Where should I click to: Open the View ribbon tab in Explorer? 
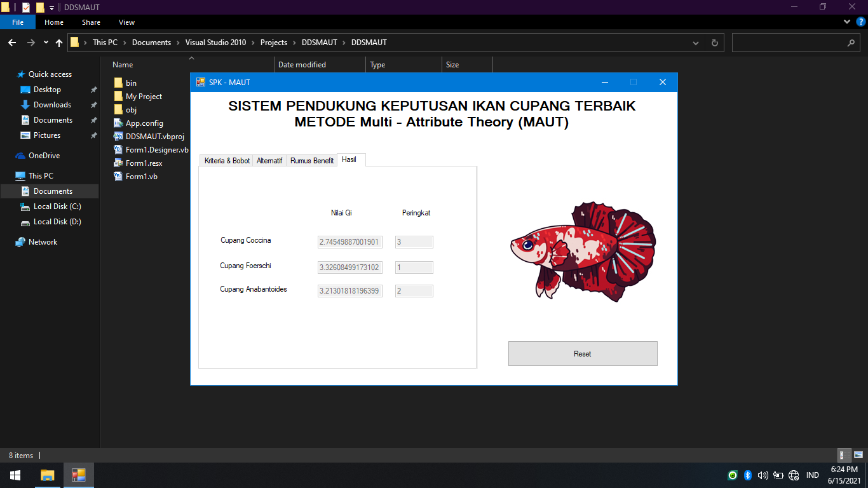(x=126, y=22)
